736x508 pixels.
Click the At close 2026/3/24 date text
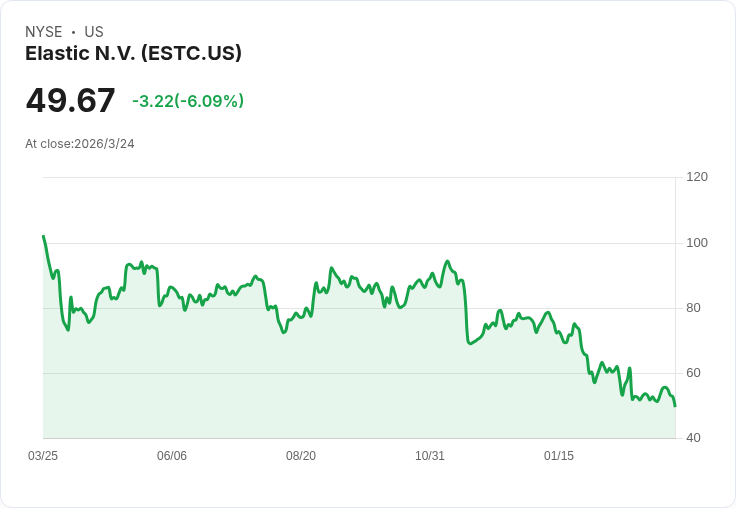tap(80, 144)
